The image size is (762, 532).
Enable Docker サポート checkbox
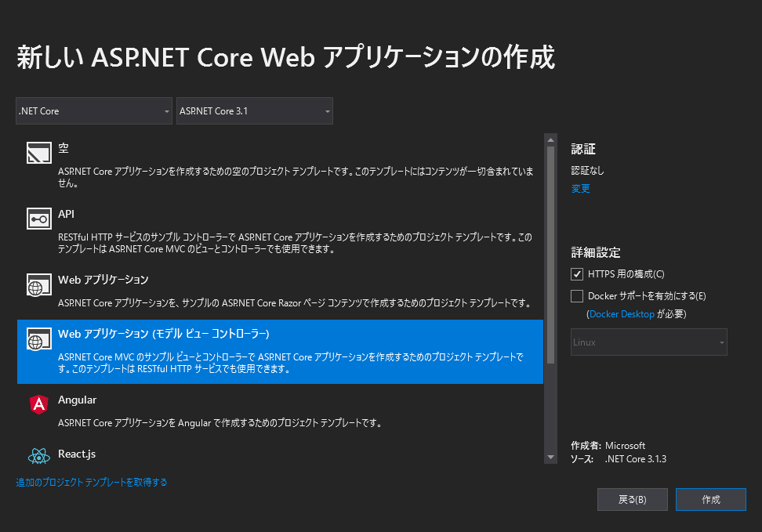(577, 296)
